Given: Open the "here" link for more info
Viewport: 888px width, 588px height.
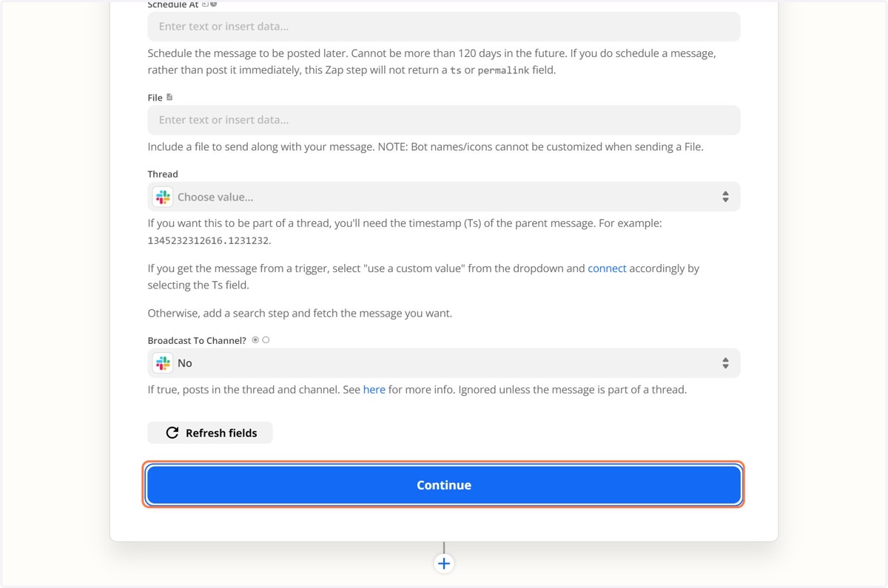Looking at the screenshot, I should point(374,389).
